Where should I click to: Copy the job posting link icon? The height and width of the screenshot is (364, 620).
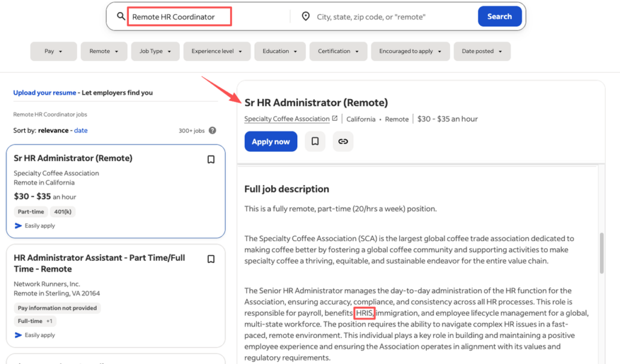click(343, 141)
